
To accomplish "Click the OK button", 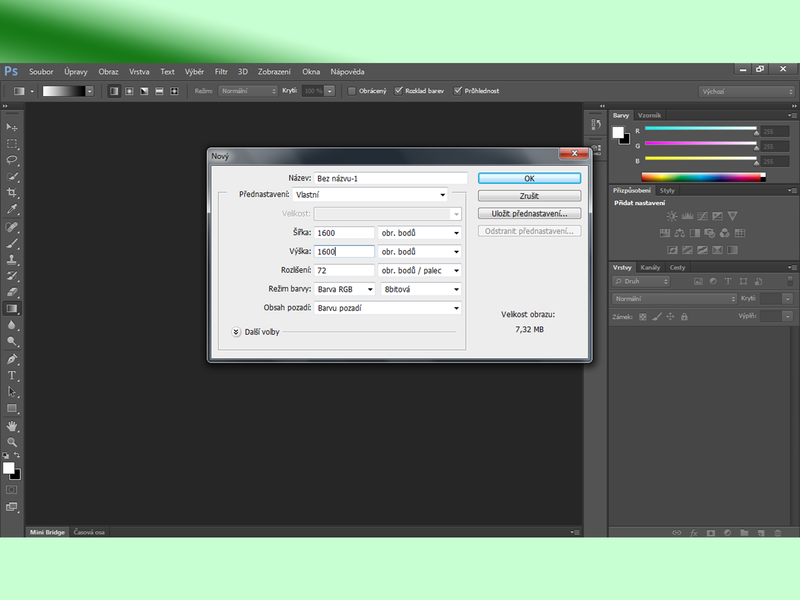I will point(529,178).
